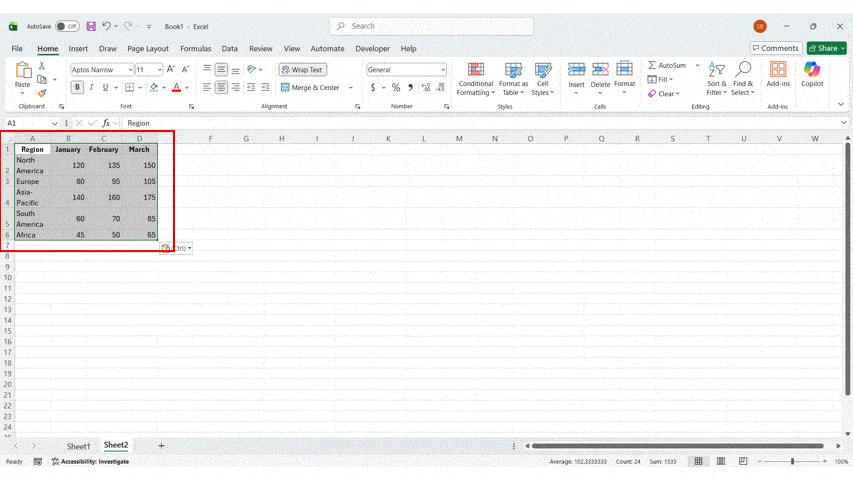Increase decimal places
853x480 pixels.
[425, 87]
